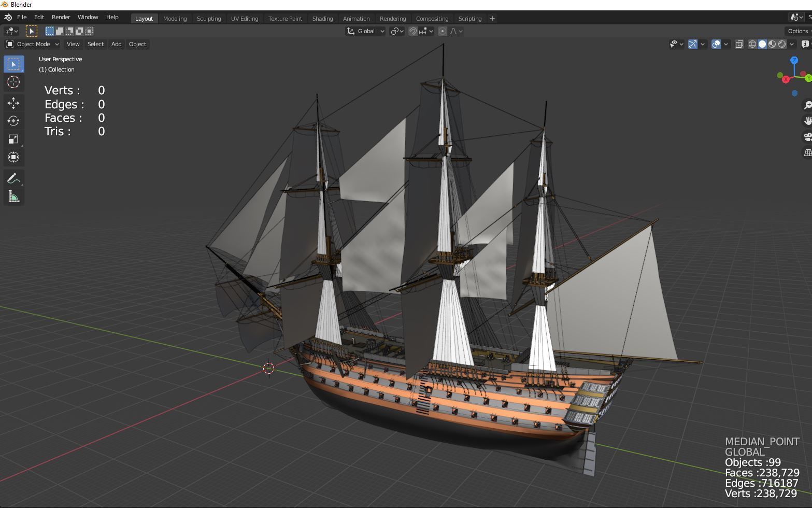Toggle X-Ray mode

click(x=739, y=44)
